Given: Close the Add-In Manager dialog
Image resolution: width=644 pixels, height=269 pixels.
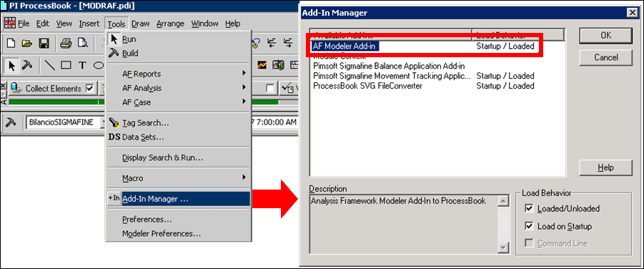Looking at the screenshot, I should point(632,13).
